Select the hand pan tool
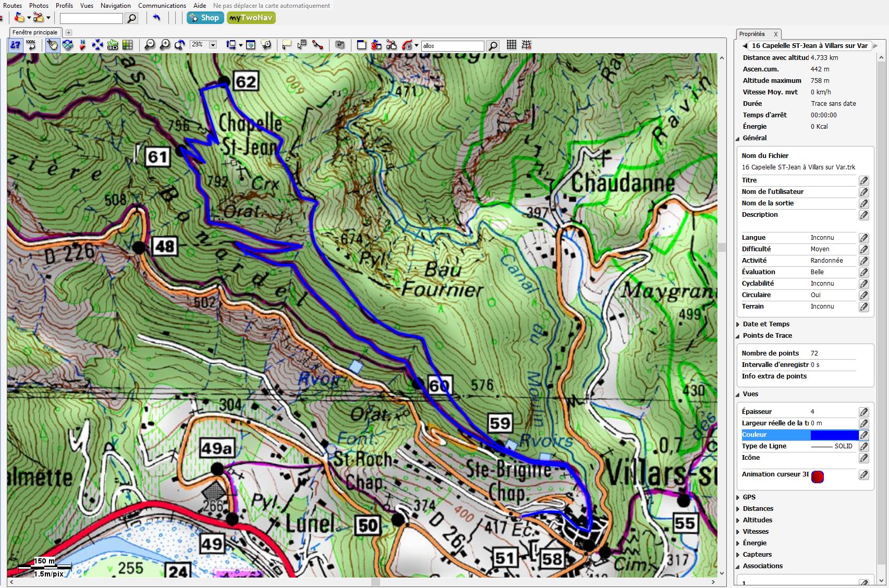 tap(52, 45)
